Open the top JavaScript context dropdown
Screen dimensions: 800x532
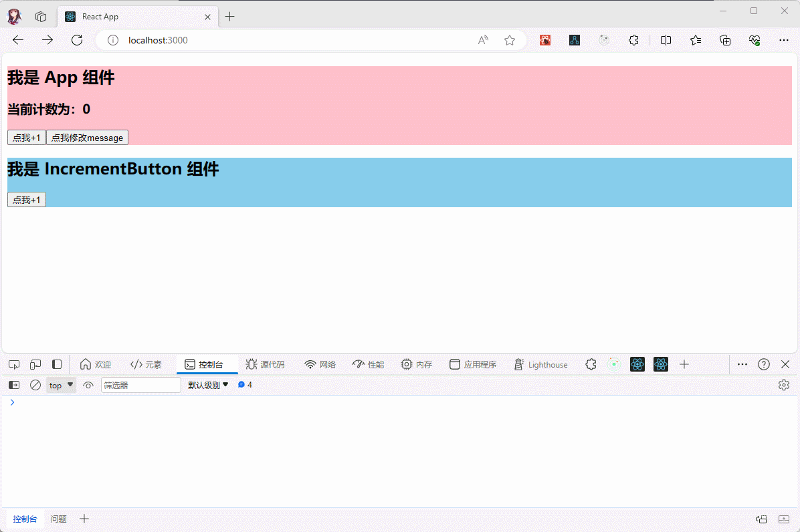click(x=61, y=385)
